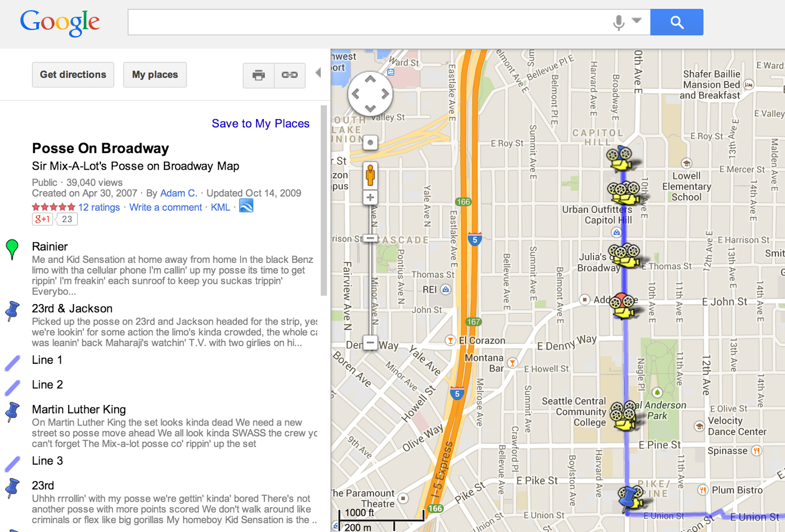This screenshot has height=532, width=785.
Task: Select the Line 3 list item
Action: pyautogui.click(x=48, y=460)
